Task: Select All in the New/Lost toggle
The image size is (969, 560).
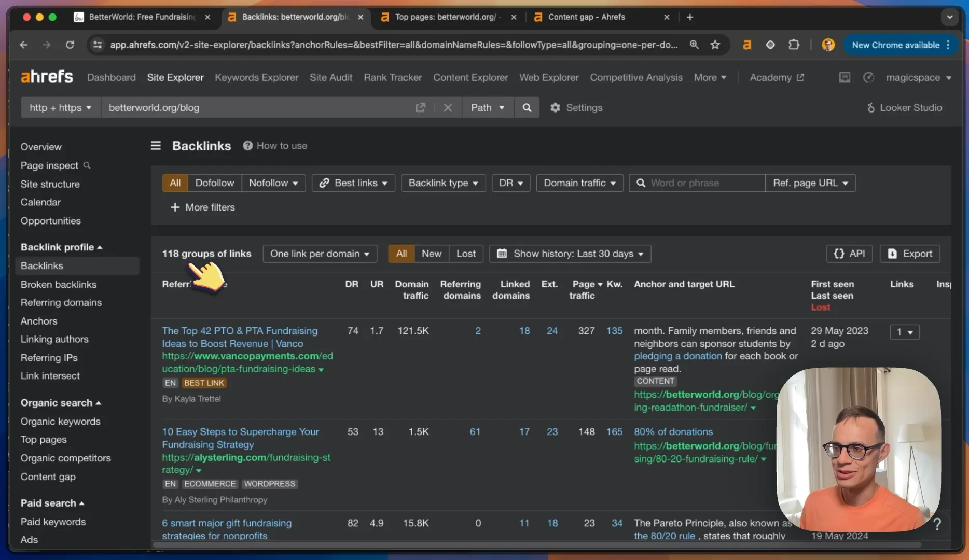Action: [x=401, y=254]
